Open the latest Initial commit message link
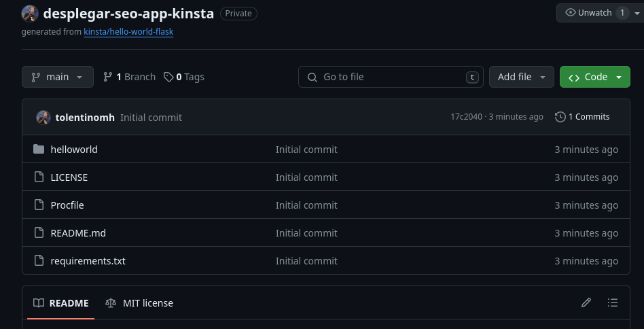Image resolution: width=644 pixels, height=329 pixels. click(151, 118)
